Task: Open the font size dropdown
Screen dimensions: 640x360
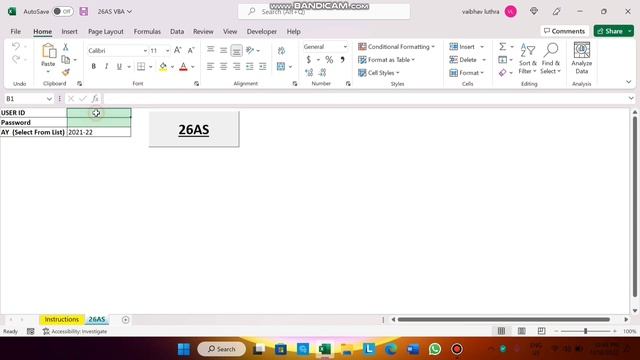Action: (x=167, y=51)
